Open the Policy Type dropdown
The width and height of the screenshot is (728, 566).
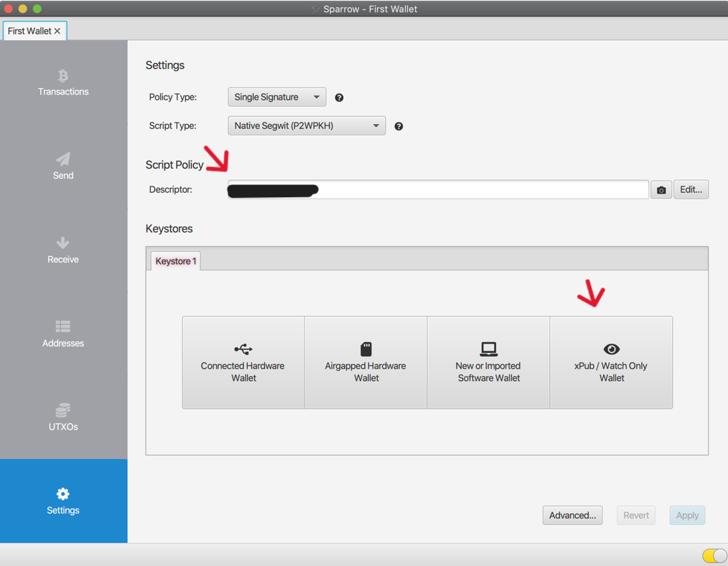tap(276, 97)
